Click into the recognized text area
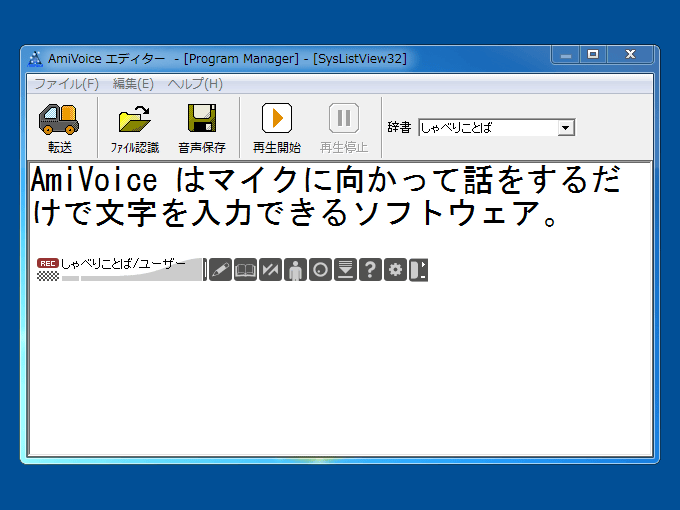Image resolution: width=680 pixels, height=510 pixels. [340, 308]
